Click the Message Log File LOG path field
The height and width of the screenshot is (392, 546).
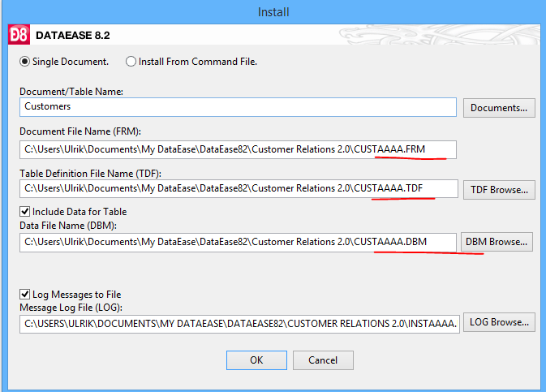239,324
